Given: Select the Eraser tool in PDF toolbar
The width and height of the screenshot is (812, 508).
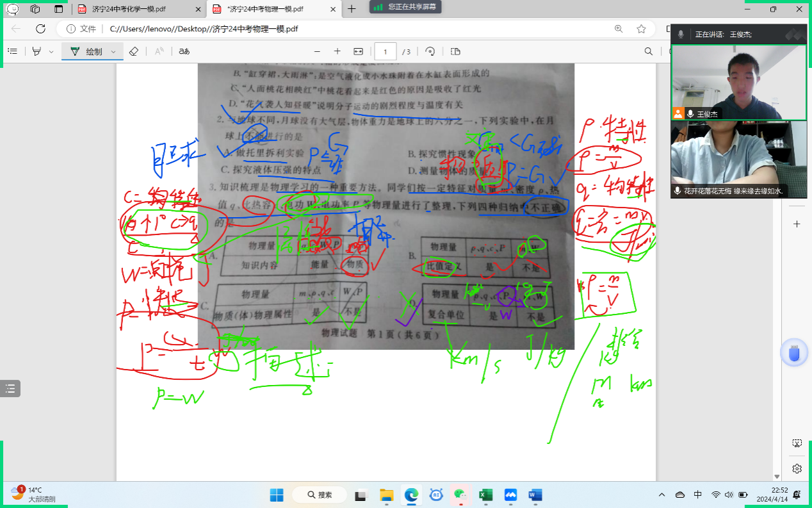Looking at the screenshot, I should pyautogui.click(x=133, y=51).
